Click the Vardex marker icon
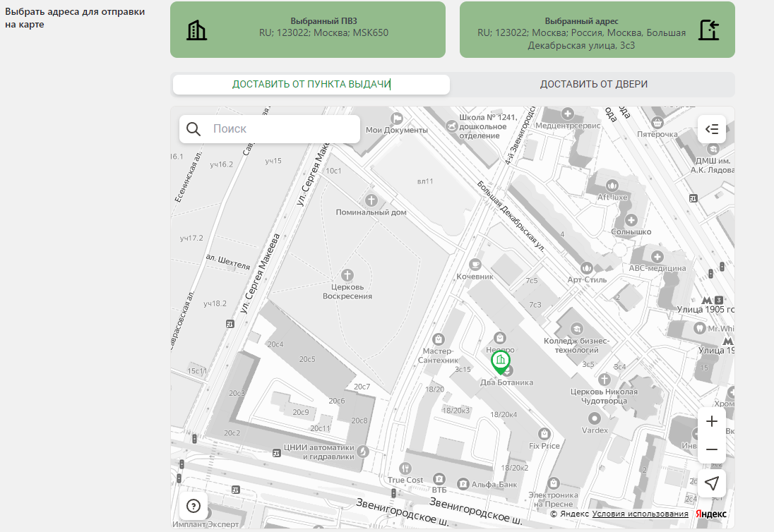The height and width of the screenshot is (532, 774). (x=595, y=418)
